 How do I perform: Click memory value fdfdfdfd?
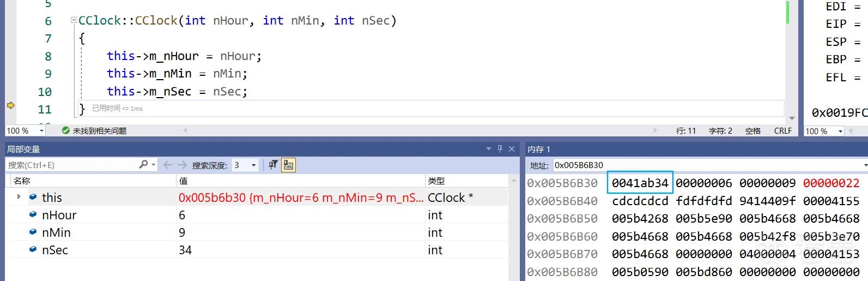click(x=704, y=201)
